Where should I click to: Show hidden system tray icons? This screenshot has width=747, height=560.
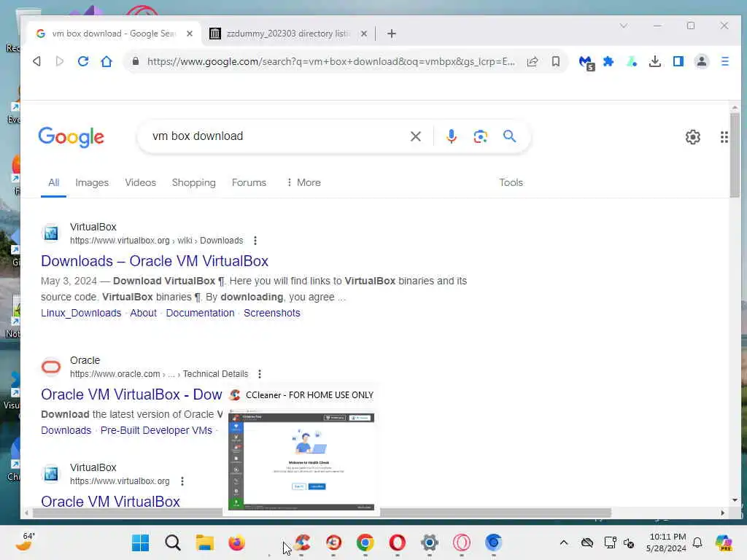point(564,542)
